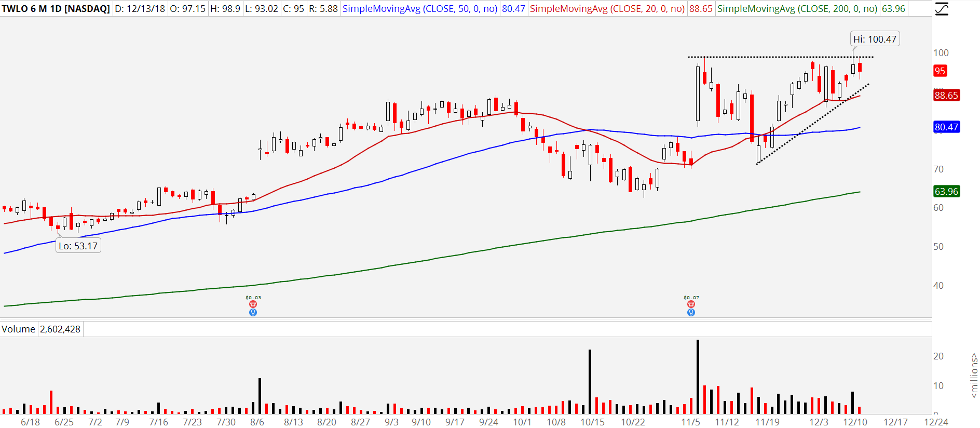The width and height of the screenshot is (980, 428).
Task: Click the blue 80.47 value in the header
Action: 513,9
